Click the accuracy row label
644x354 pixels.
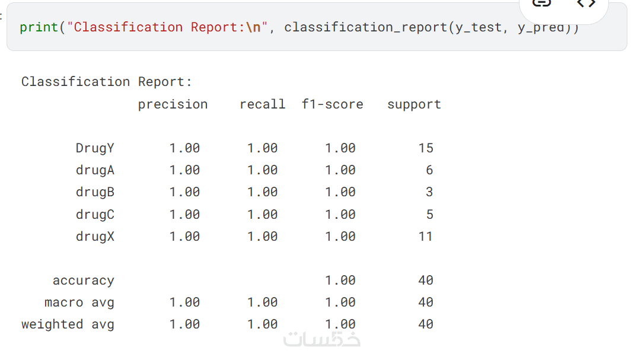tap(83, 280)
